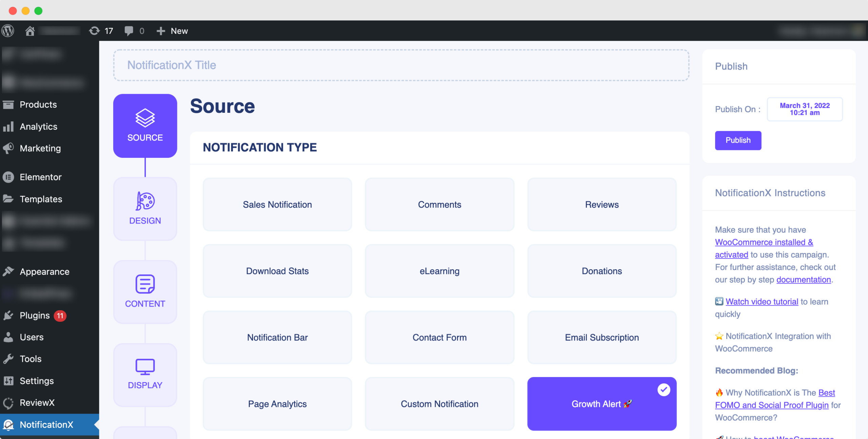Screen dimensions: 868x439
Task: Click the Publish button
Action: 738,141
